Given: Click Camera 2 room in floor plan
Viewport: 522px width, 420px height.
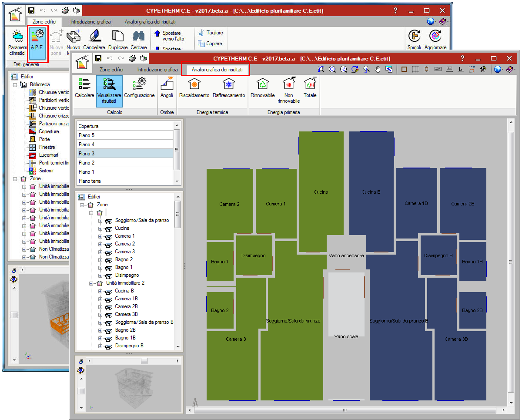Looking at the screenshot, I should click(229, 204).
